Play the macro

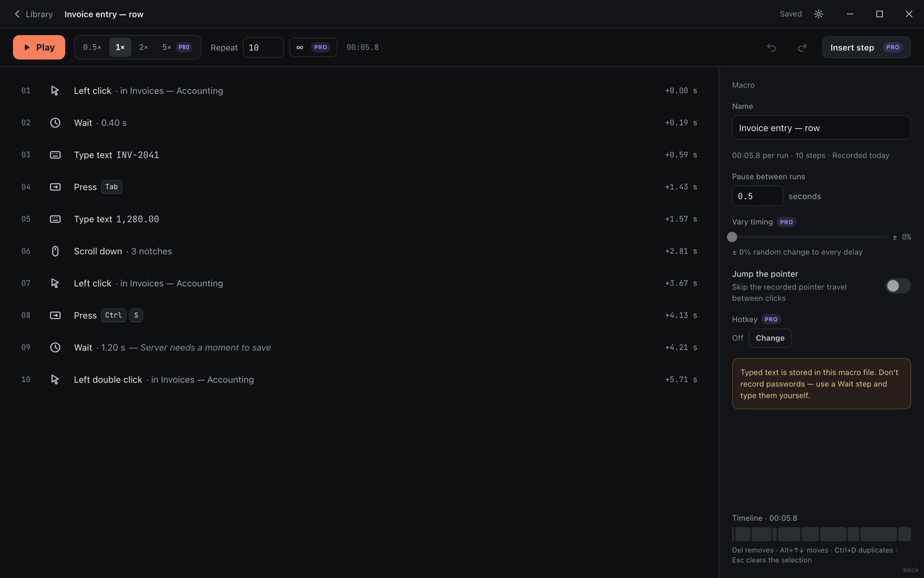[x=39, y=47]
